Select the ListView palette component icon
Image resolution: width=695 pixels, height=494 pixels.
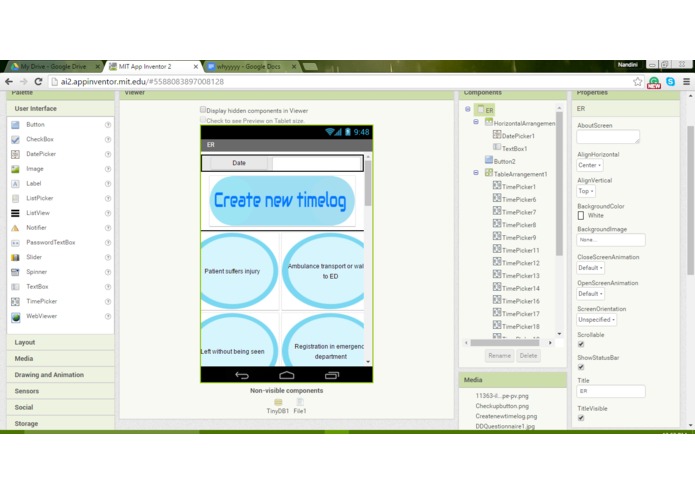click(x=15, y=213)
